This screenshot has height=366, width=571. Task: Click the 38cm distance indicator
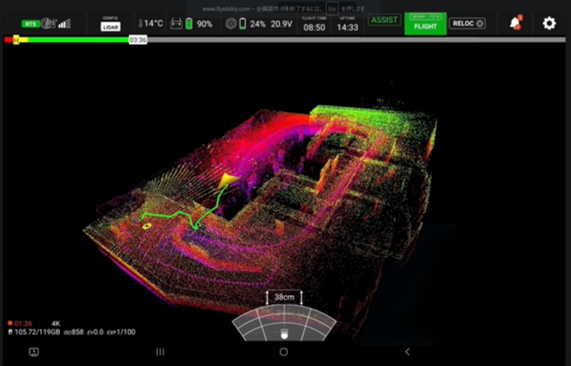coord(284,297)
